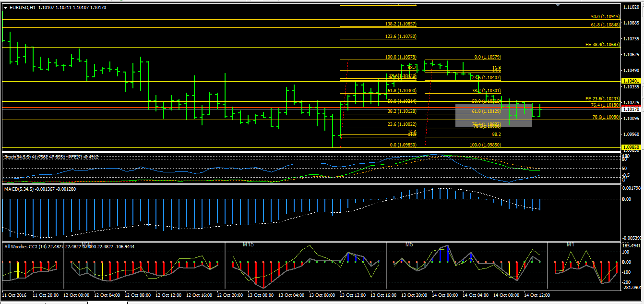Select the 100.0 (1.10578) Fibonacci level label
Image resolution: width=644 pixels, height=304 pixels.
(401, 57)
